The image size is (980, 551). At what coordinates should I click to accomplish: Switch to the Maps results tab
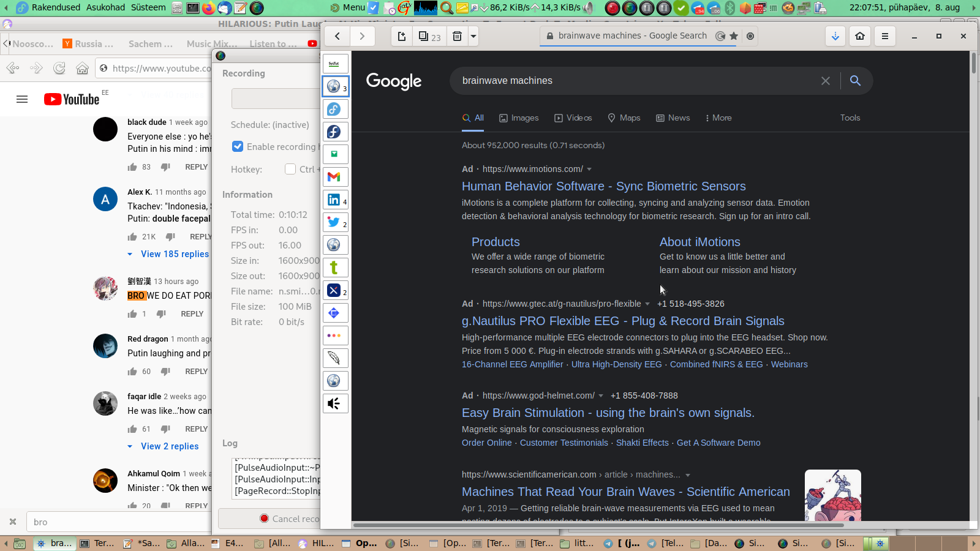click(624, 118)
